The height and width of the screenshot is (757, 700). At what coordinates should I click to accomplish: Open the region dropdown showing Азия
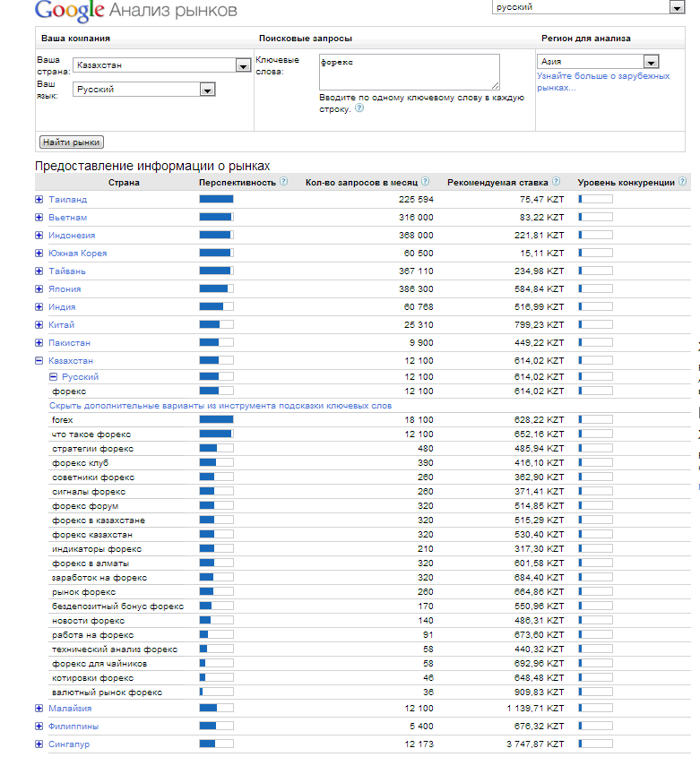click(x=598, y=61)
